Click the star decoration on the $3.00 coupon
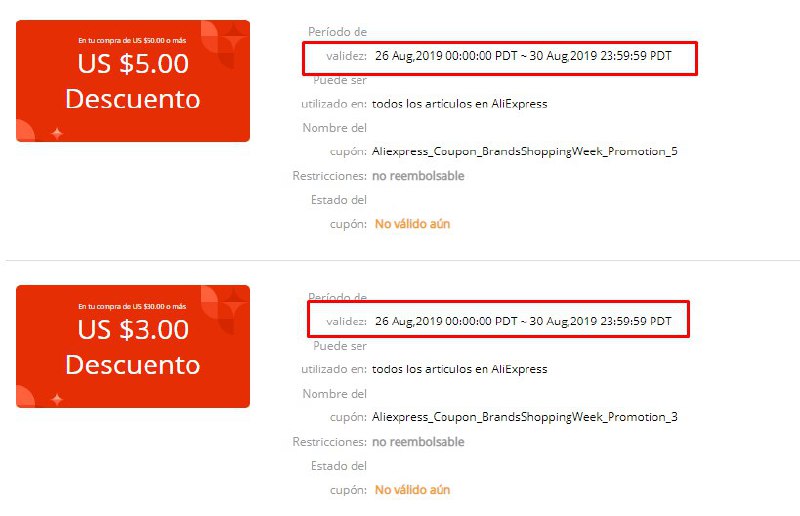Viewport: 800px width, 516px height. (234, 302)
